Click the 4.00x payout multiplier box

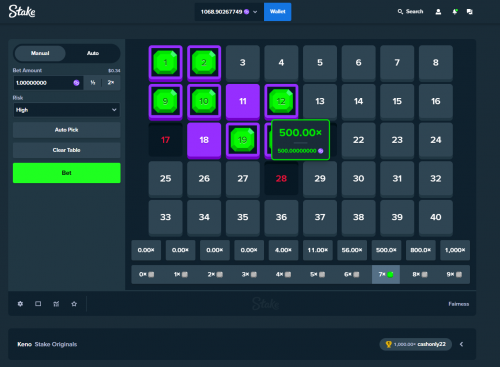[283, 250]
